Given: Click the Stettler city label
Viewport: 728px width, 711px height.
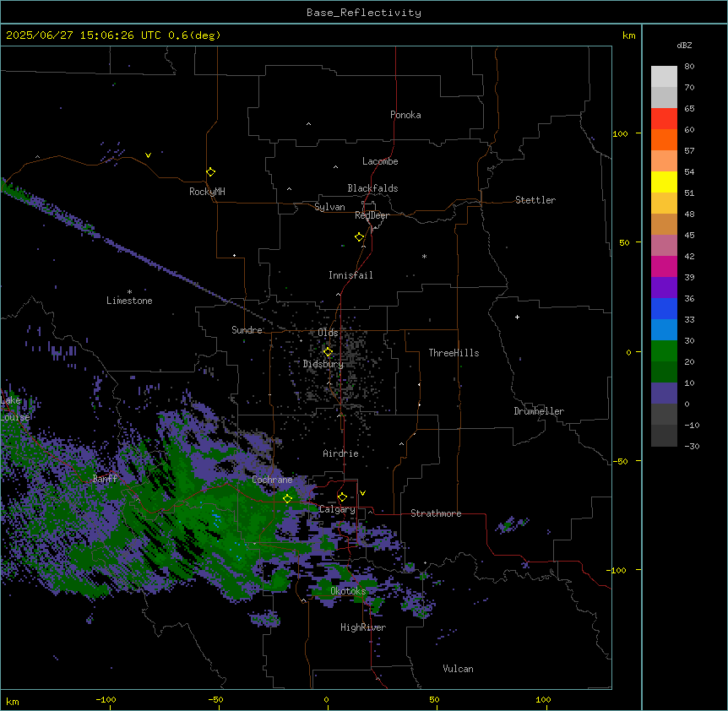Looking at the screenshot, I should 535,200.
